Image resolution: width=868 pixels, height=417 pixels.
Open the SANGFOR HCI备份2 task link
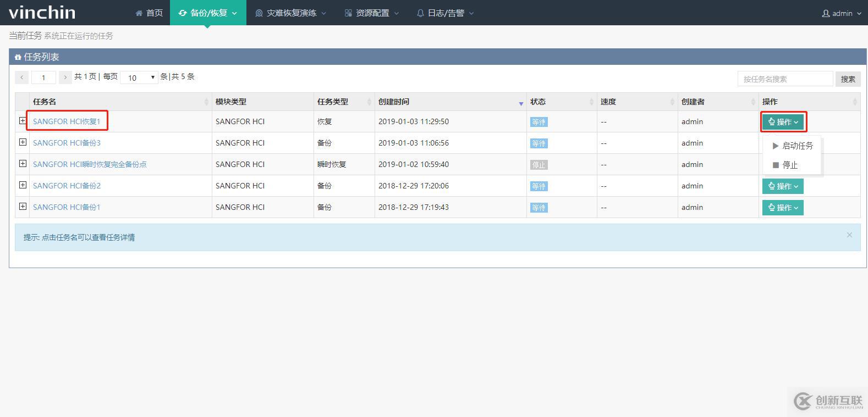click(x=67, y=186)
